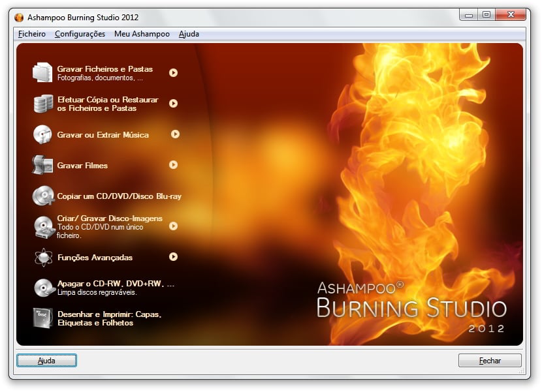542x392 pixels.
Task: Expand arrow next to Efetuar Cópia ou Restaurar
Action: (173, 103)
